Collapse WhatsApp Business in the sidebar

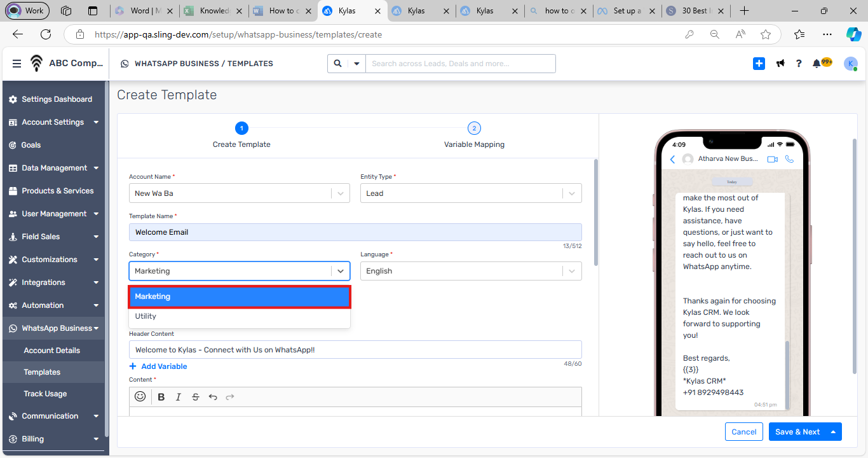tap(55, 328)
